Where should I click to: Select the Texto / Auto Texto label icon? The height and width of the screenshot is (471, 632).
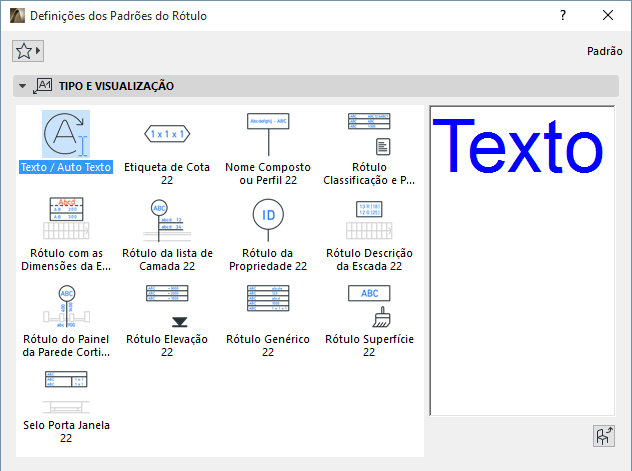(66, 134)
